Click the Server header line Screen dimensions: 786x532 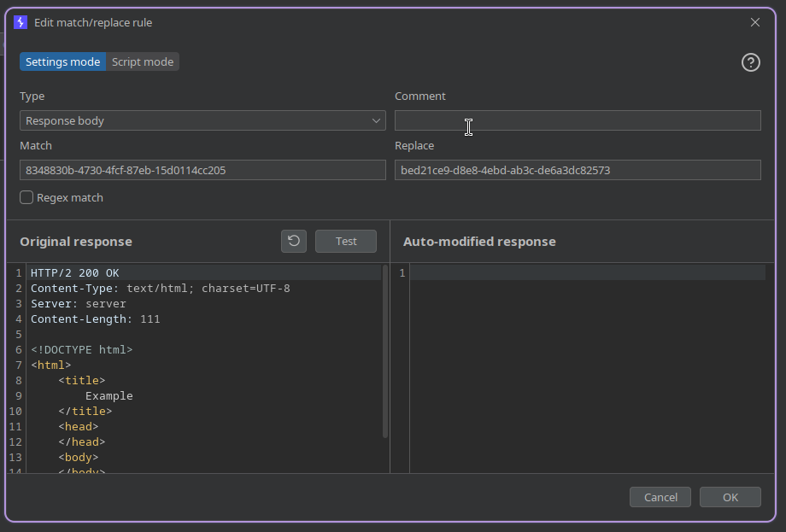79,304
